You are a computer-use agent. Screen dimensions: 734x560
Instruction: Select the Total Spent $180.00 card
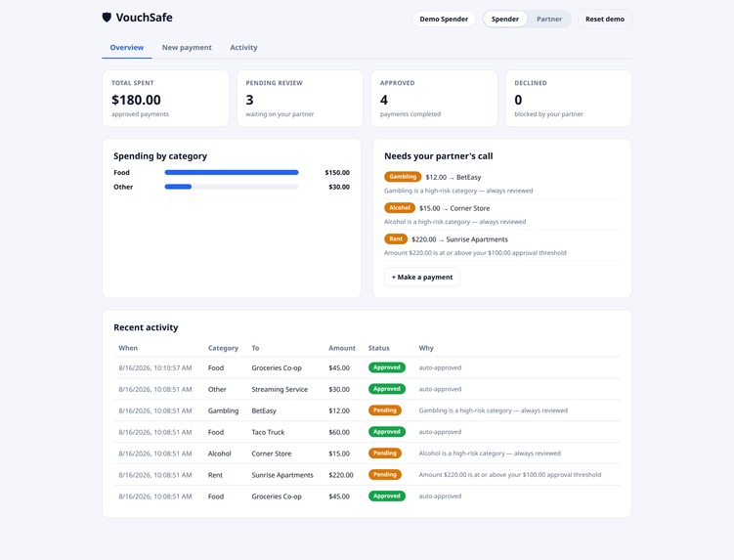tap(165, 99)
